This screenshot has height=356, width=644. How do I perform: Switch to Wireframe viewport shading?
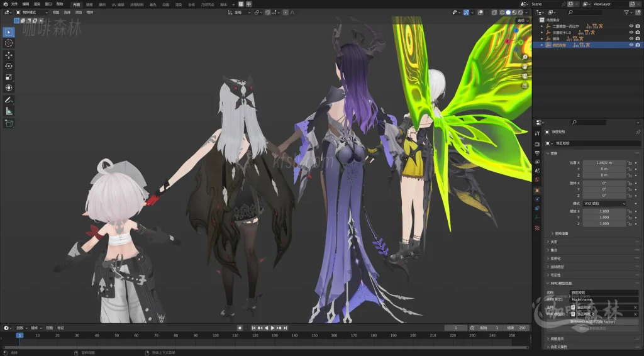click(502, 13)
